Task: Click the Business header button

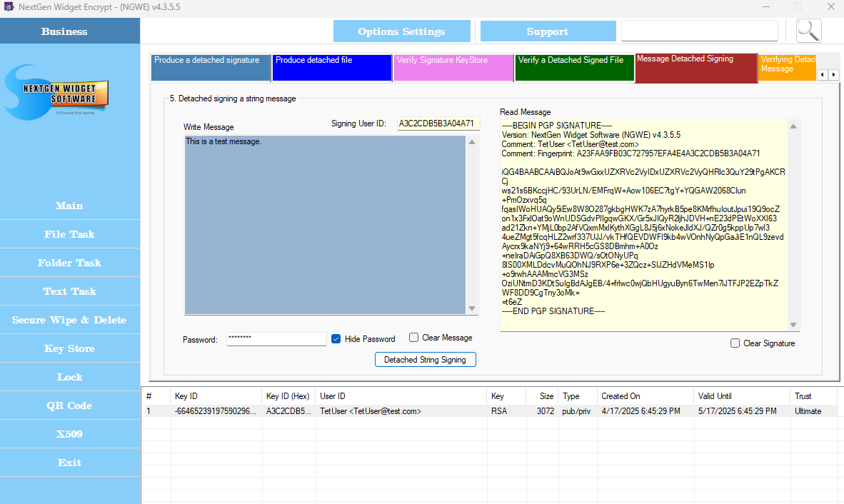Action: click(x=70, y=31)
